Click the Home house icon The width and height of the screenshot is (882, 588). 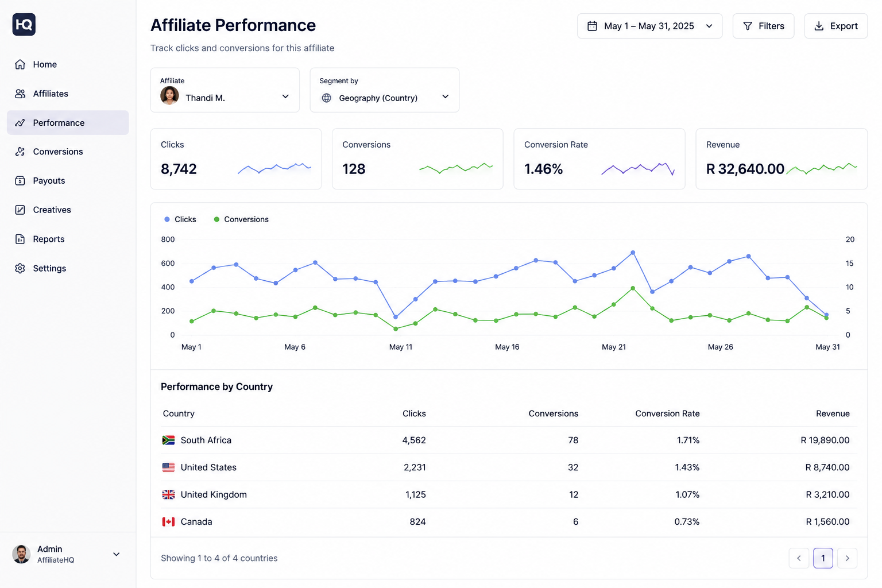20,64
